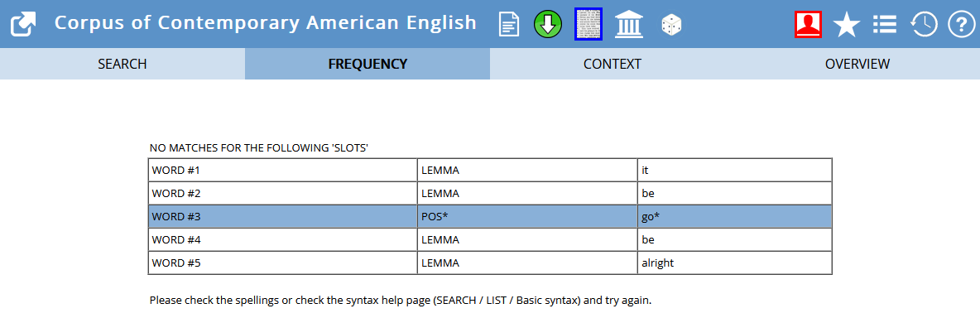Click the WORD #2 cell
The height and width of the screenshot is (318, 980).
[x=282, y=193]
